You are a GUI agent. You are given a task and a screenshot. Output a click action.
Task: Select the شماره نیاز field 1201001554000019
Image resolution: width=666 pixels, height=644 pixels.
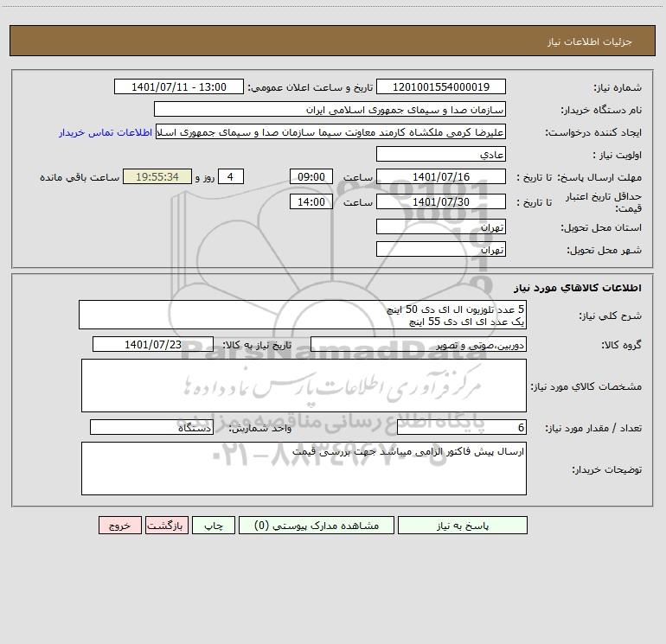tap(441, 87)
